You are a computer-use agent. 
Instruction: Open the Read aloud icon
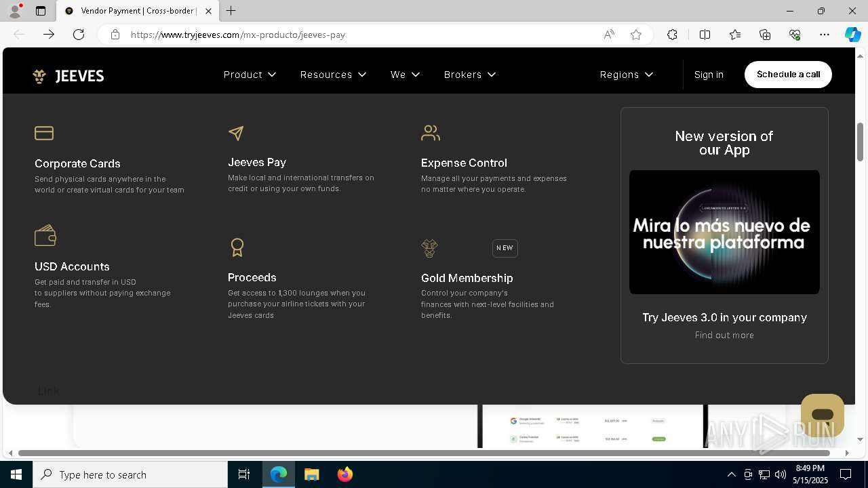[609, 35]
